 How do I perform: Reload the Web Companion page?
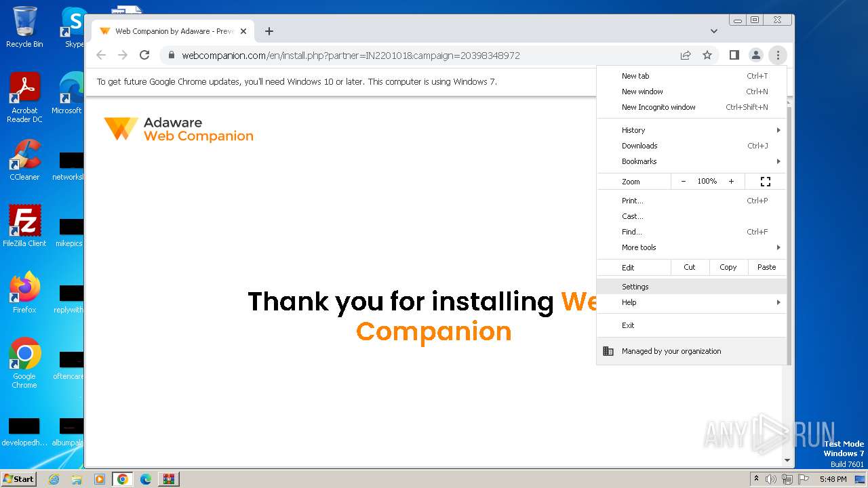coord(144,55)
